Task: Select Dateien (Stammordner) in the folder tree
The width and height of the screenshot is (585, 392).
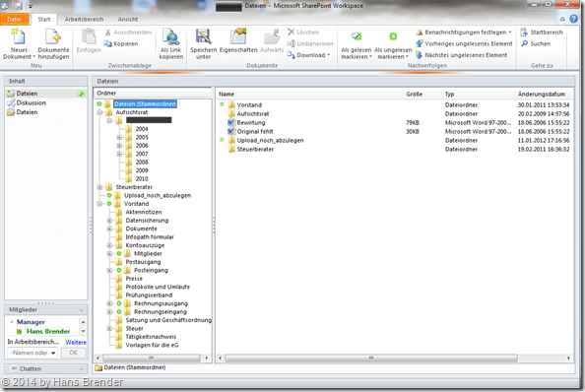Action: (x=145, y=103)
